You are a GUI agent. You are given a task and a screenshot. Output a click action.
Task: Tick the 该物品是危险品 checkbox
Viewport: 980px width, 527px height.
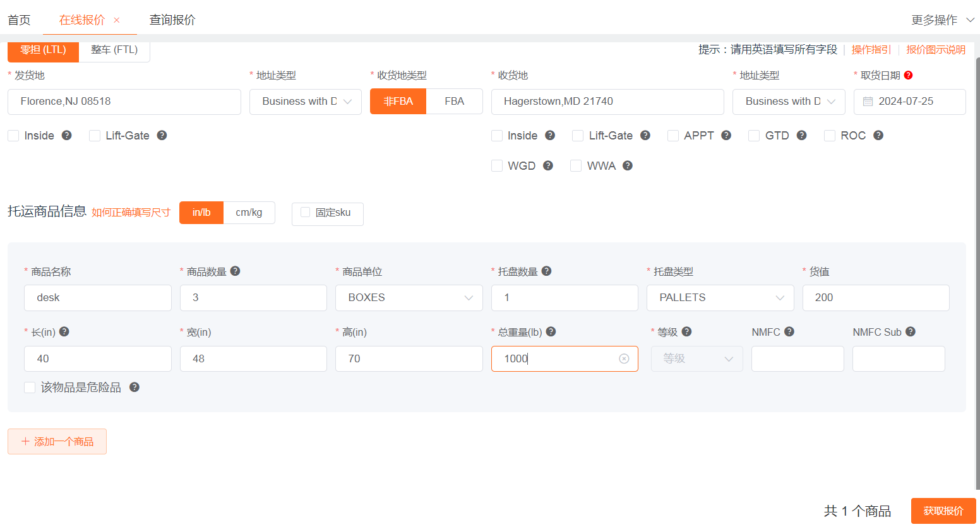(x=30, y=388)
